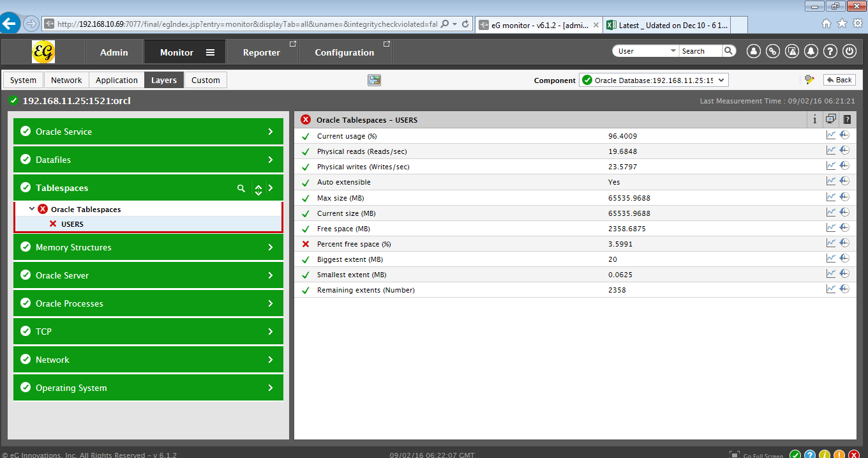The width and height of the screenshot is (868, 458).
Task: Click the Back button
Action: coord(839,80)
